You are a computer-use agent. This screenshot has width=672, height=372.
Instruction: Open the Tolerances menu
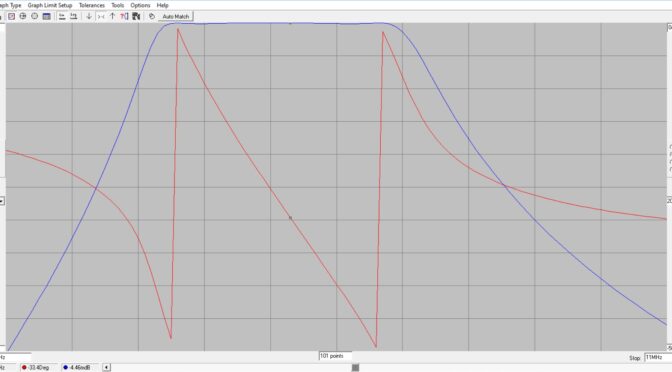tap(92, 5)
